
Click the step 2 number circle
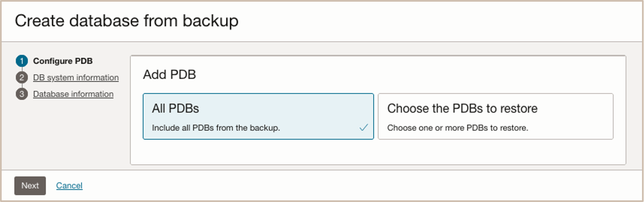22,77
